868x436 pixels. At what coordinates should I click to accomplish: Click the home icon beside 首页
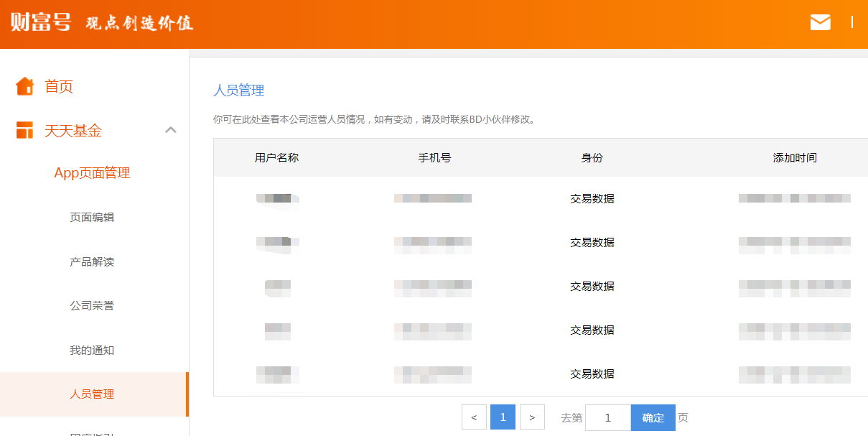coord(25,86)
